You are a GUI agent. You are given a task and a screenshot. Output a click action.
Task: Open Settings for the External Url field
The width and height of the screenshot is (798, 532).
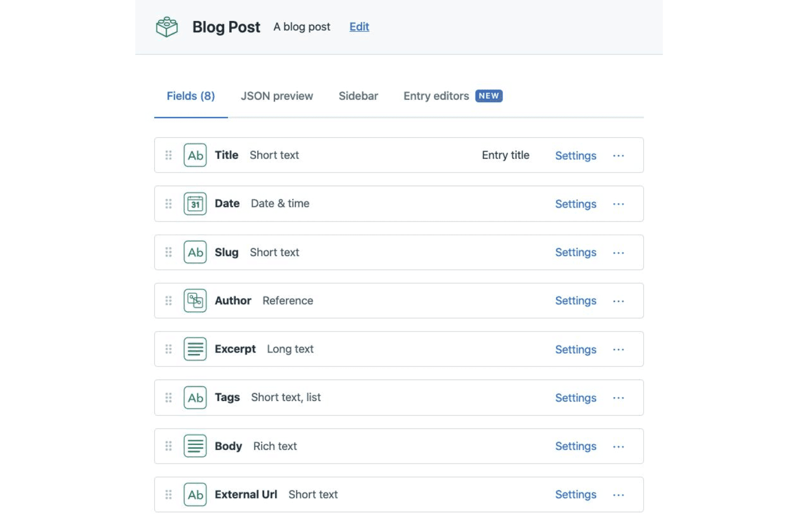pyautogui.click(x=576, y=495)
